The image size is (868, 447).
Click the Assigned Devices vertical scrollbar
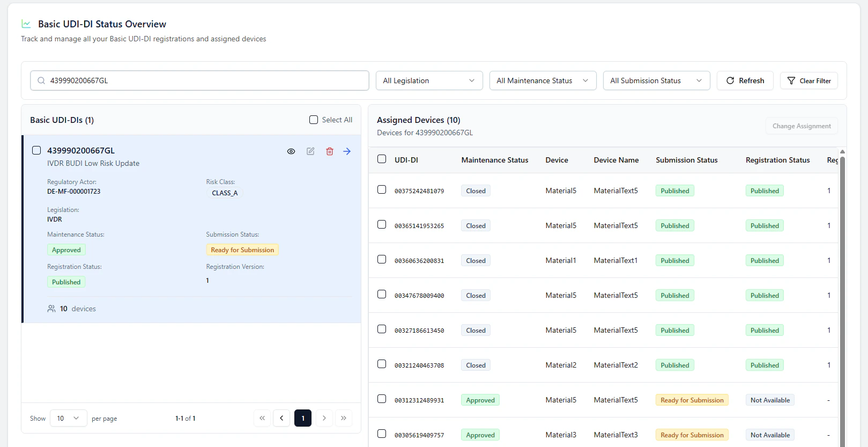(x=842, y=301)
